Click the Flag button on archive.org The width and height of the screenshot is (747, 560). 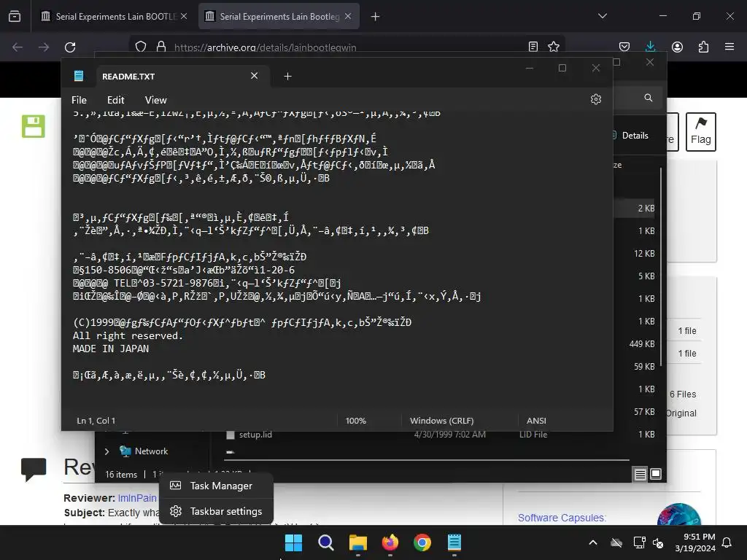[x=701, y=132]
